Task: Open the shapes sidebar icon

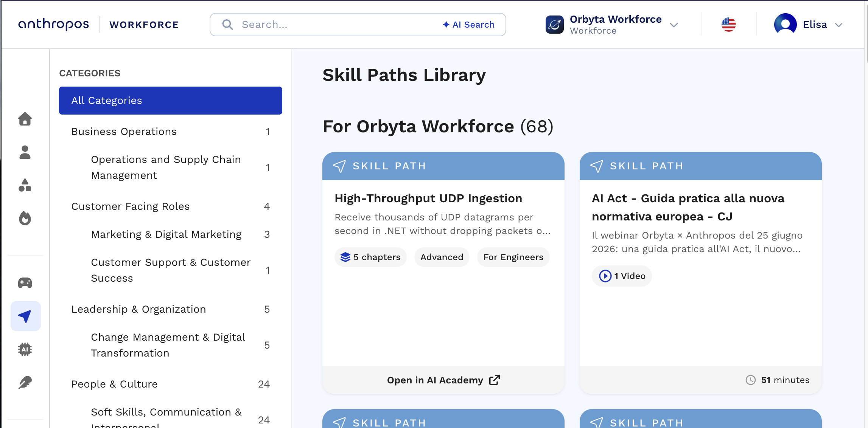Action: (x=25, y=185)
